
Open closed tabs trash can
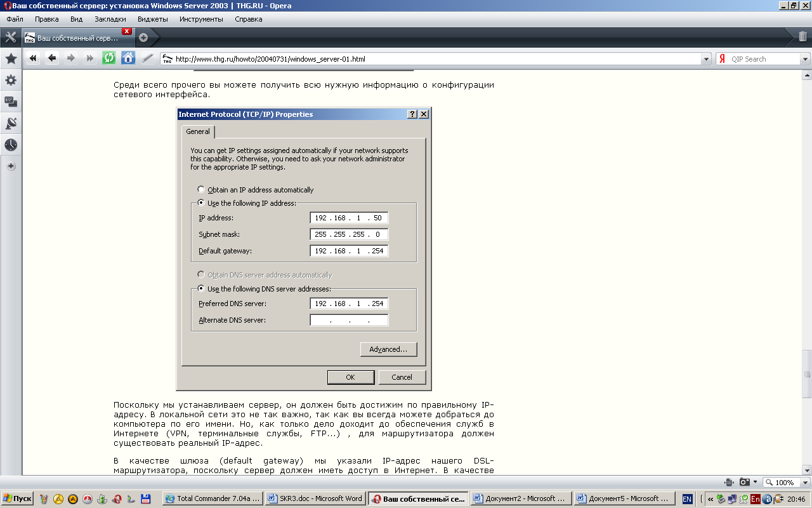[802, 37]
